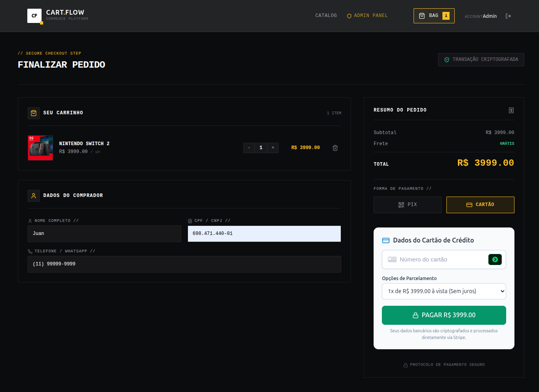539x392 pixels.
Task: Decrease Nintendo Switch 2 quantity
Action: point(249,148)
